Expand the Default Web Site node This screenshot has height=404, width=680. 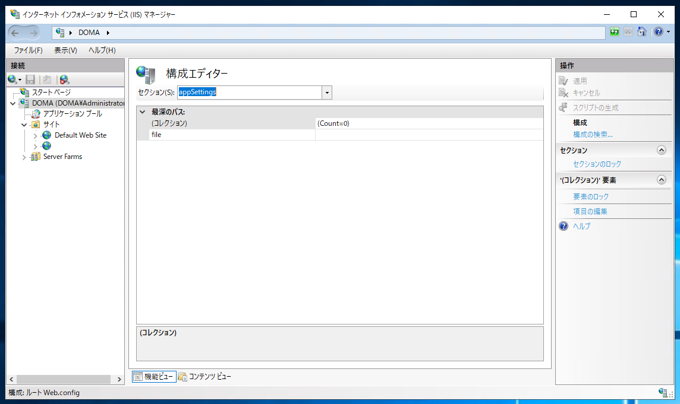point(35,136)
